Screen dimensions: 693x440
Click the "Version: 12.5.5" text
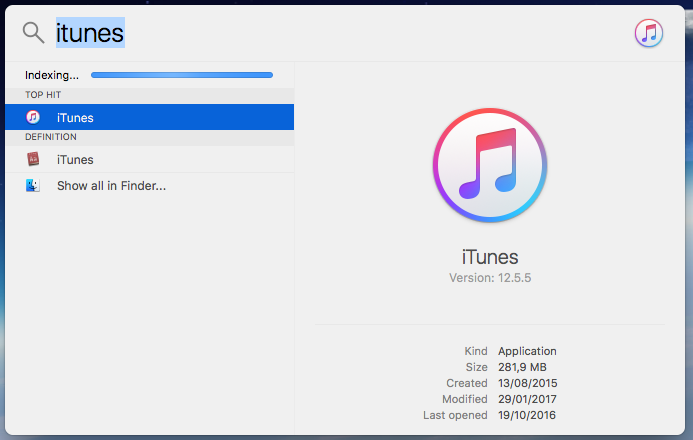tap(490, 278)
